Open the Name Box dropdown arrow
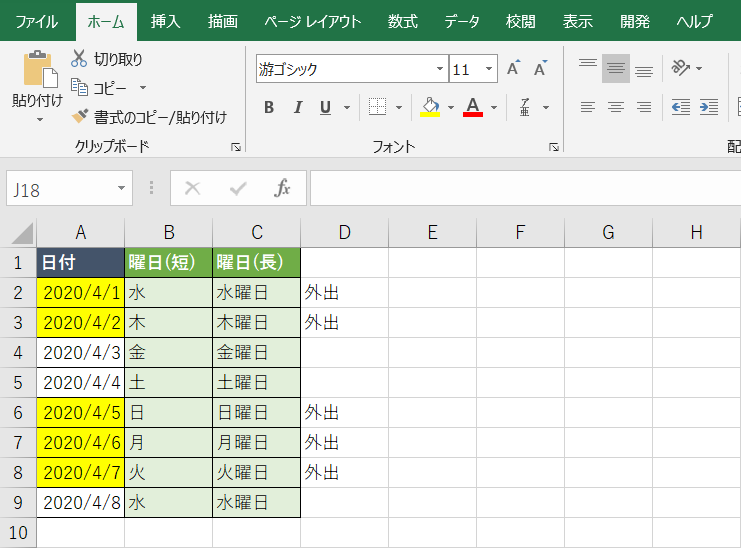 [121, 188]
